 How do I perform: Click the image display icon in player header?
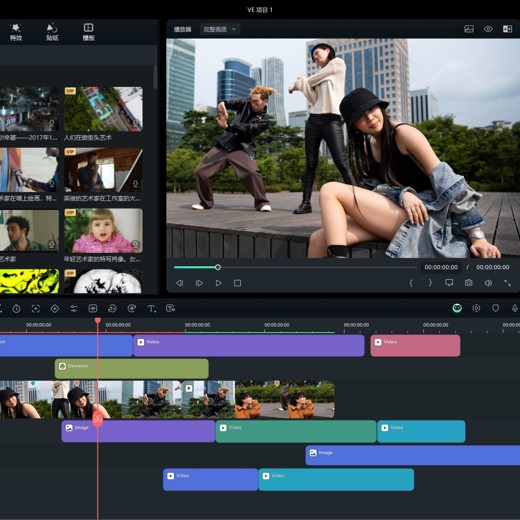[x=469, y=29]
